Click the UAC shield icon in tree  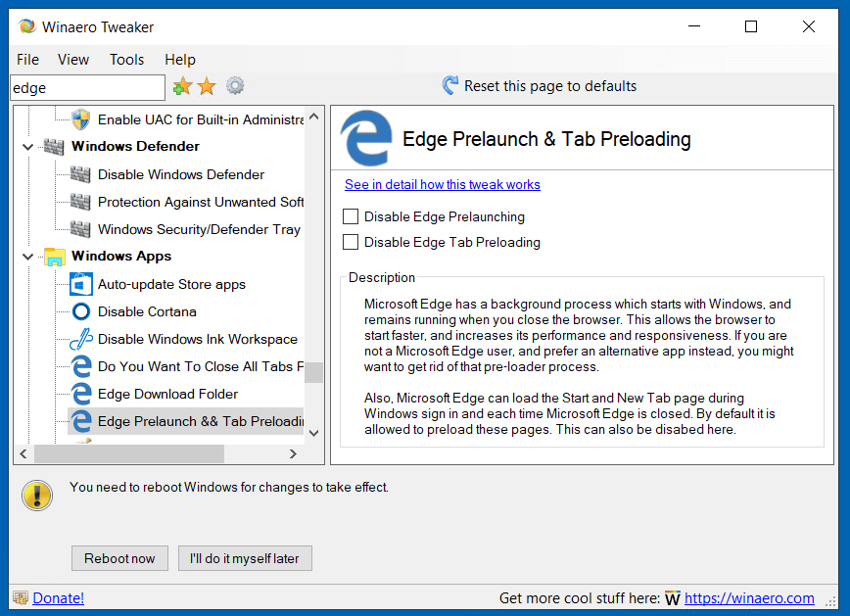point(81,119)
